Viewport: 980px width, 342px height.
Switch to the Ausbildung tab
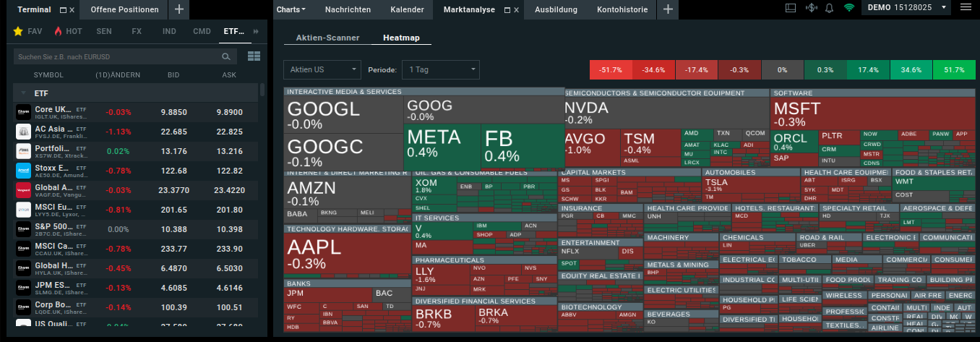pos(555,9)
